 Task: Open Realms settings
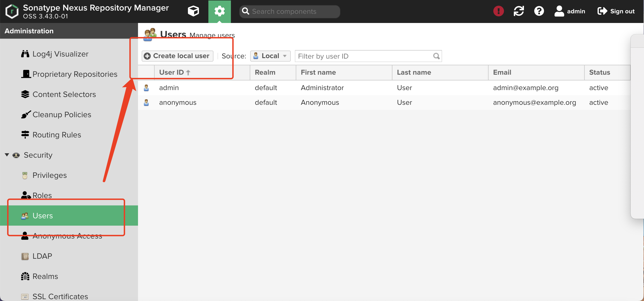click(45, 276)
